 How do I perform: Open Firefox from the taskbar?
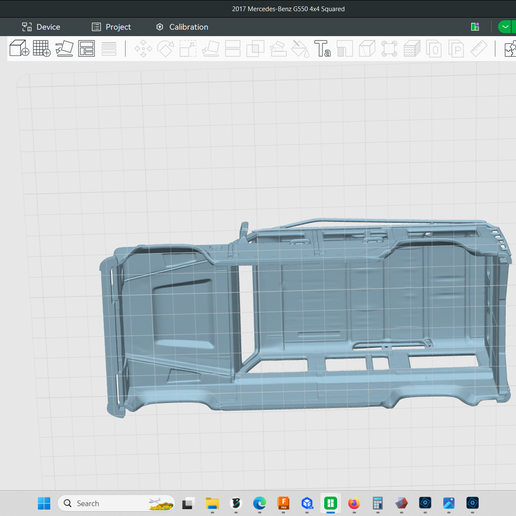point(354,503)
